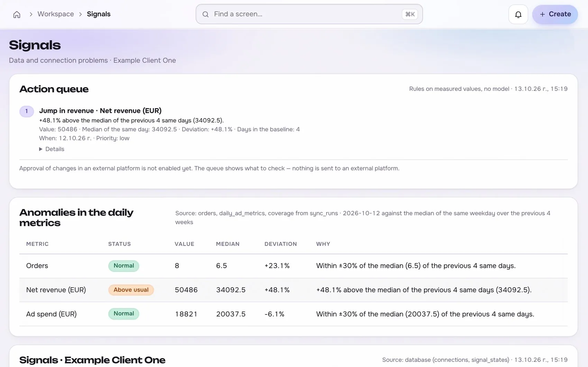Click the median value 20037.5
The height and width of the screenshot is (367, 588).
231,314
